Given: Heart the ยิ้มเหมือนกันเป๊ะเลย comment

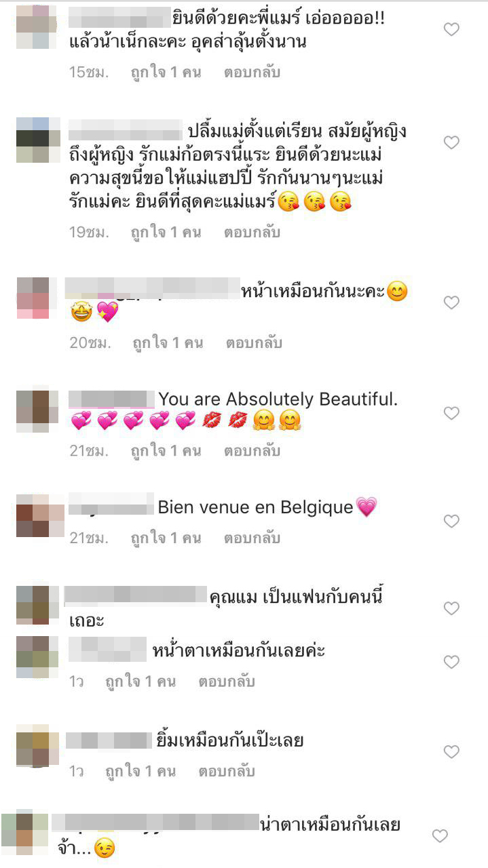Looking at the screenshot, I should [451, 751].
